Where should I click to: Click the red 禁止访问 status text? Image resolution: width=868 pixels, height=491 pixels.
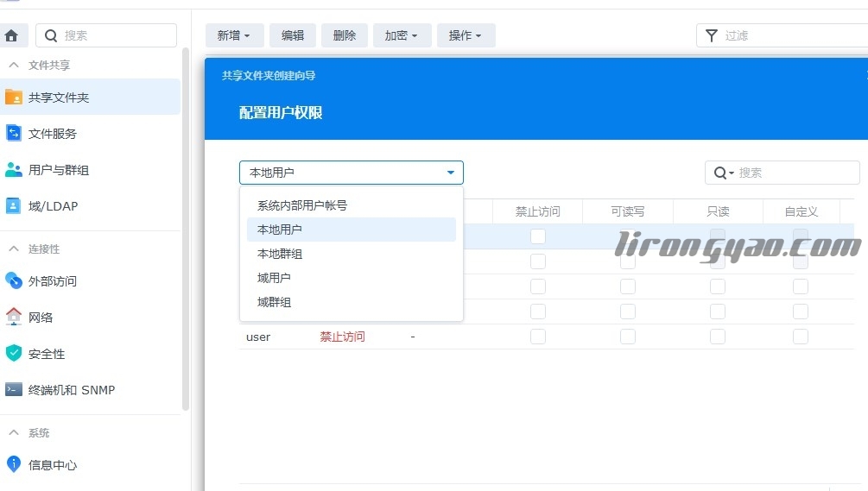tap(342, 337)
